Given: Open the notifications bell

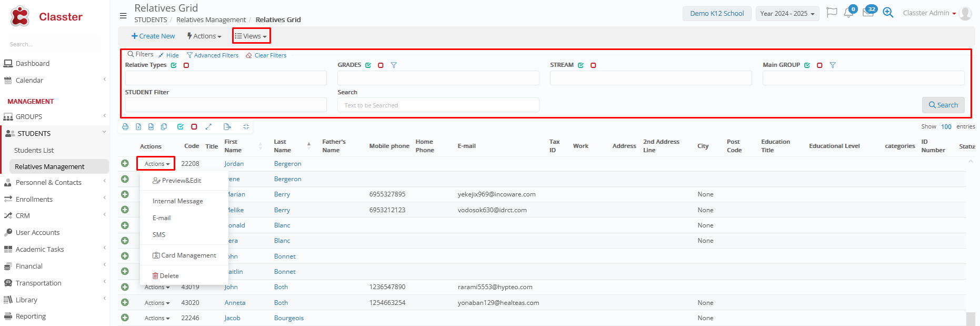Looking at the screenshot, I should click(x=848, y=13).
